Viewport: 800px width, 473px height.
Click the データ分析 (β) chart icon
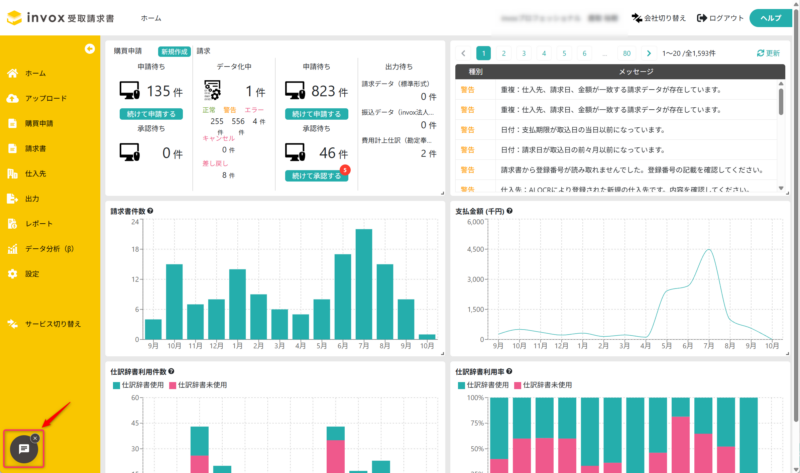[12, 248]
